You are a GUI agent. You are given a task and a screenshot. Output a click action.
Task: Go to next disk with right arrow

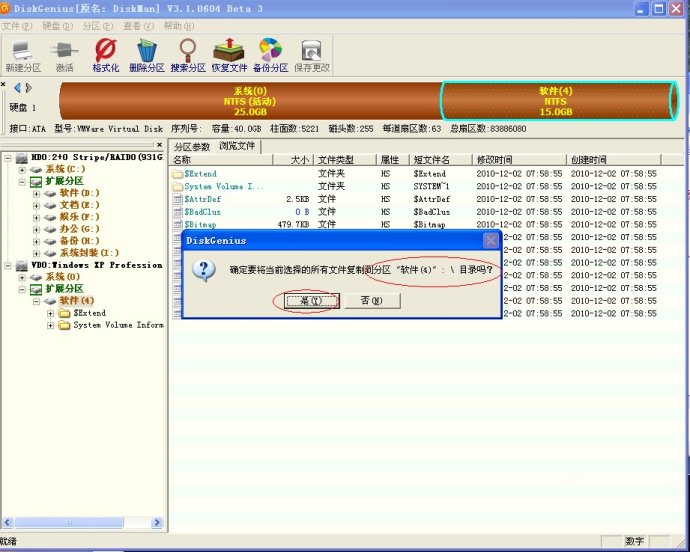29,88
